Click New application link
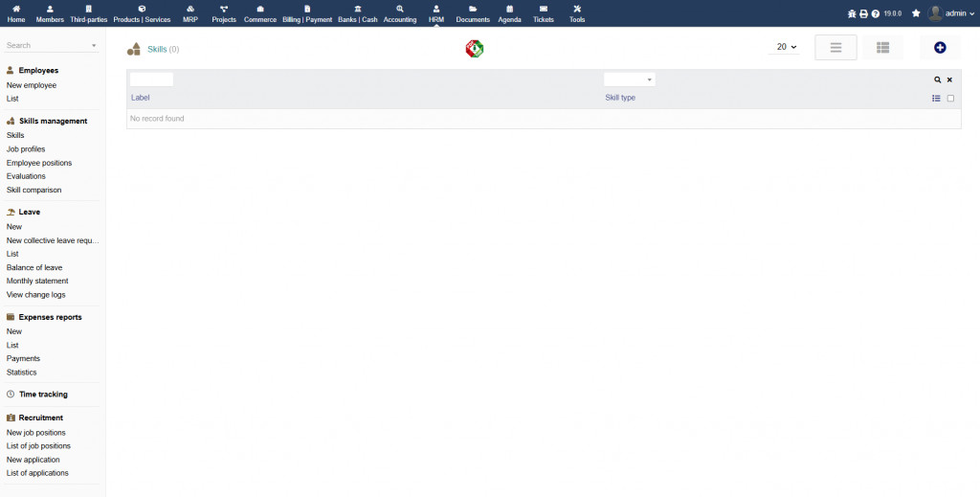Screen dimensions: 980x497 pos(33,460)
